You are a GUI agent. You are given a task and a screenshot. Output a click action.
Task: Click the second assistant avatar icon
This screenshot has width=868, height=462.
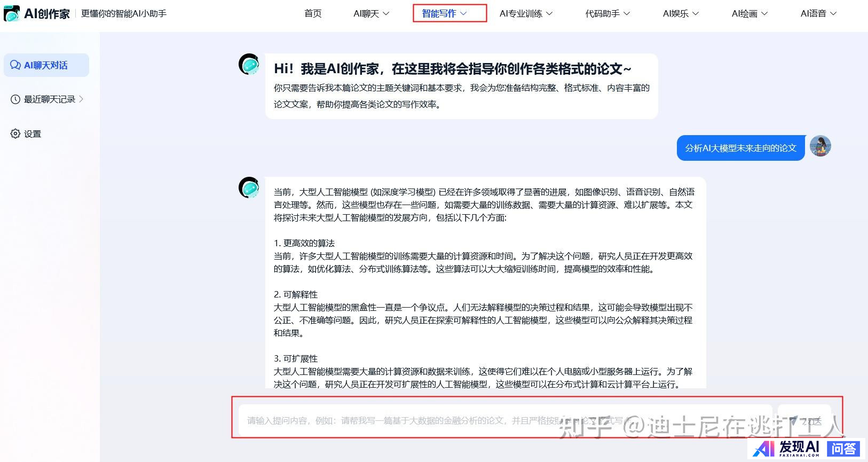tap(249, 187)
